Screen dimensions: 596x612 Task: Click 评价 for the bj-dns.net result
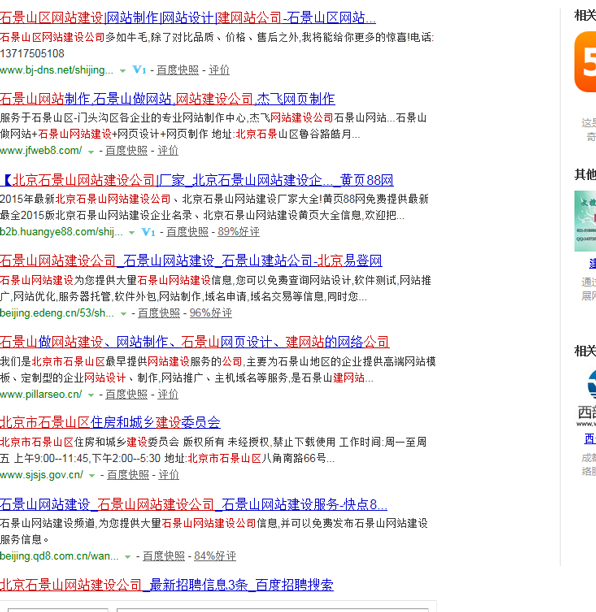219,70
